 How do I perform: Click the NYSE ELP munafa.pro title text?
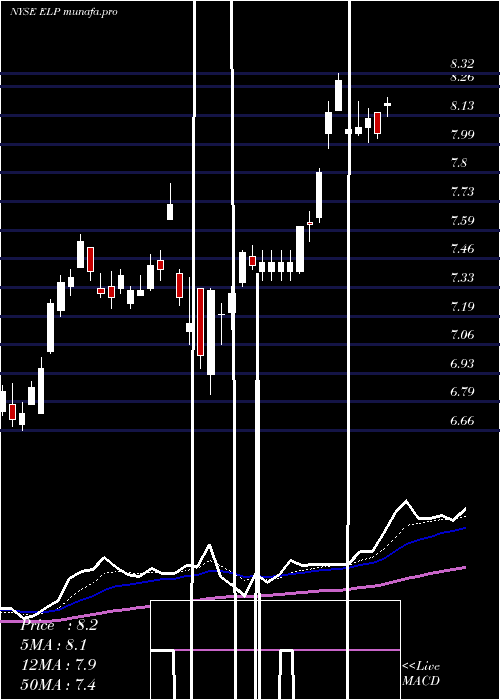64,12
